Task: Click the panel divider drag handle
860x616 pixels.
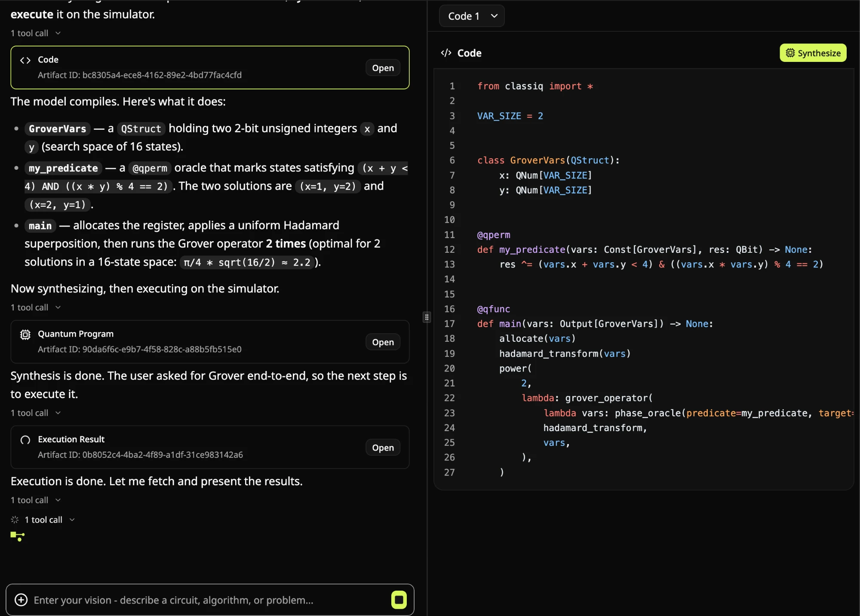Action: coord(427,317)
